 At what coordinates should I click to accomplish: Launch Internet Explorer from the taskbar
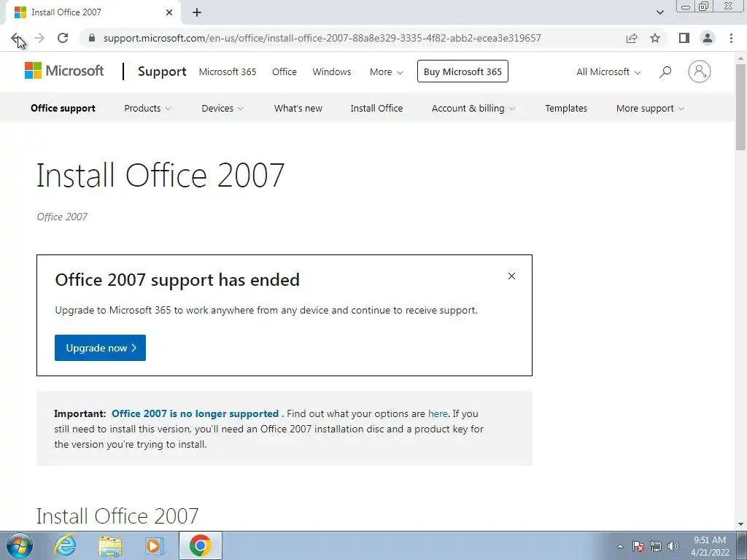pos(65,545)
